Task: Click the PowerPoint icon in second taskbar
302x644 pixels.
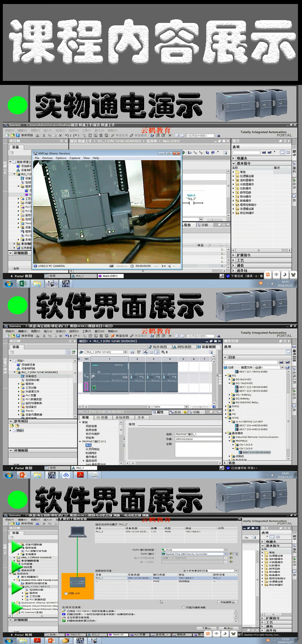Action: 23,475
